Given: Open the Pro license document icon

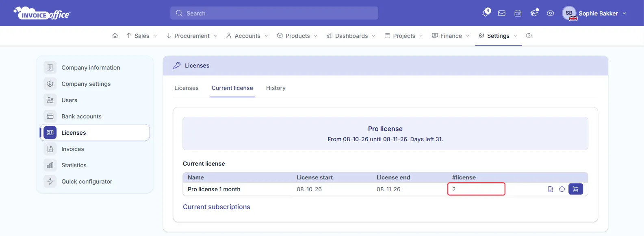Looking at the screenshot, I should [551, 189].
